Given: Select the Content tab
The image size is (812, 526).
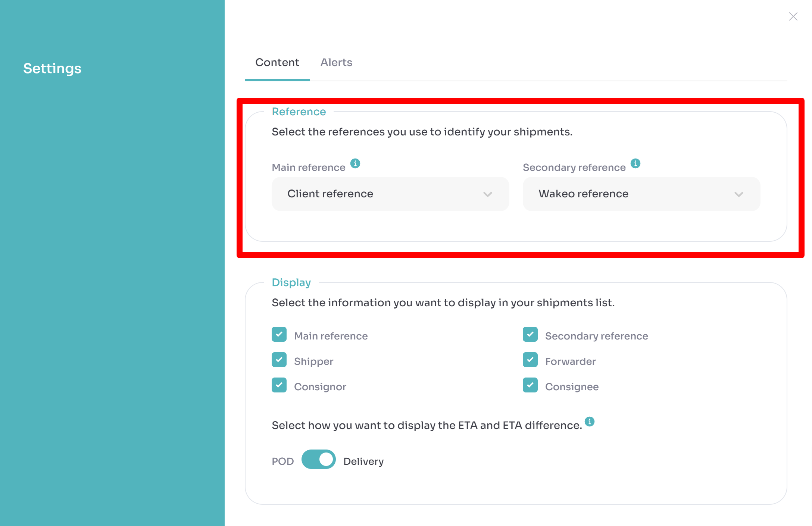Looking at the screenshot, I should tap(277, 62).
